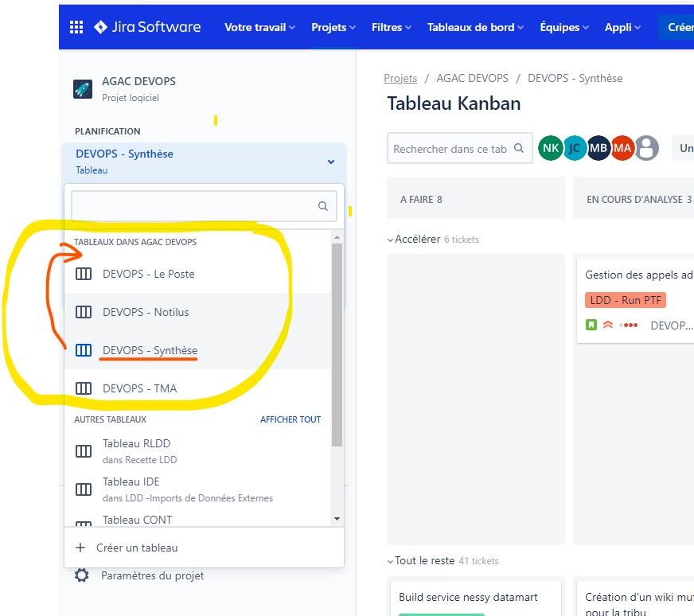Click board icon next to DEVOPS - TMA
Image resolution: width=694 pixels, height=616 pixels.
[84, 388]
